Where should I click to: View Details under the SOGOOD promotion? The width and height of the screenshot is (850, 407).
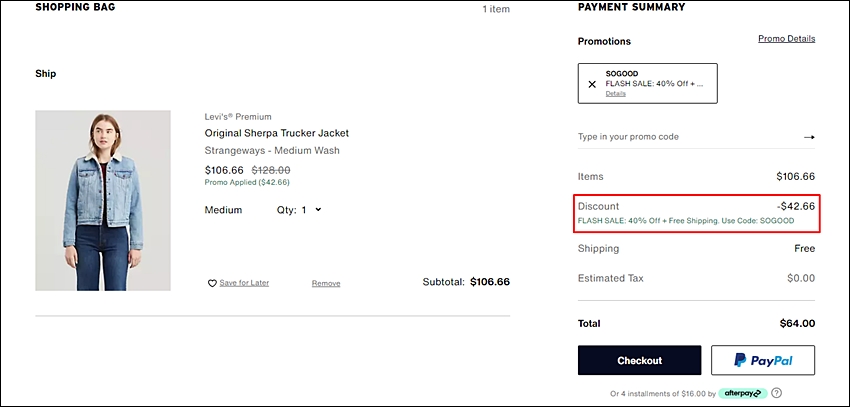(x=615, y=94)
